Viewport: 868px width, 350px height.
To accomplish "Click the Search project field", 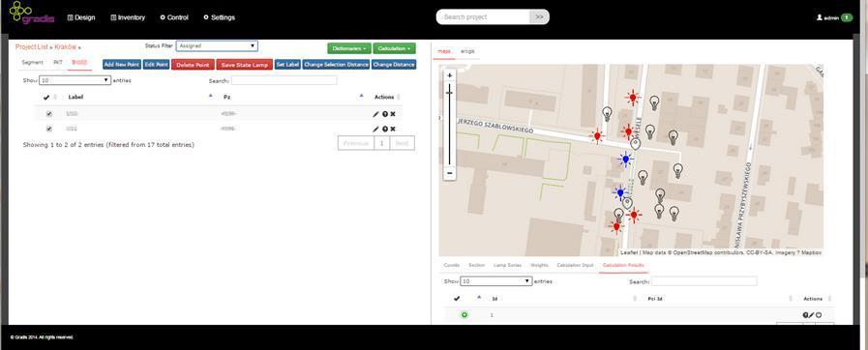I will click(483, 17).
